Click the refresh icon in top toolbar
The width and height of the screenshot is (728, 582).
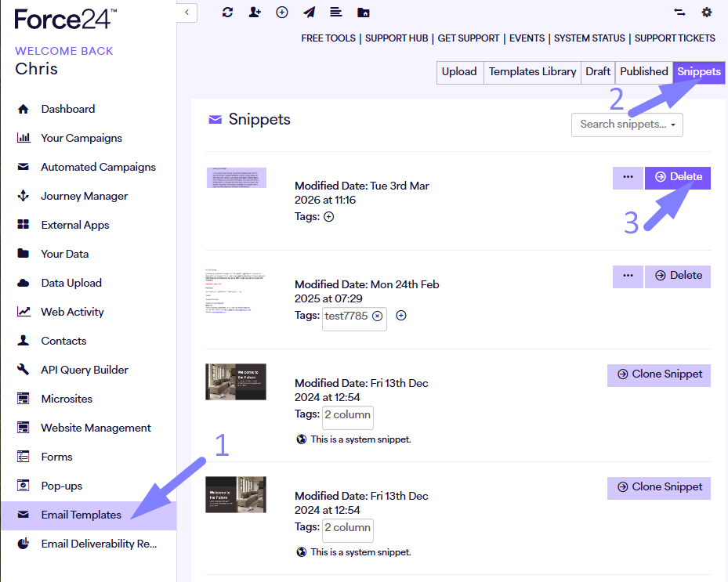[227, 13]
